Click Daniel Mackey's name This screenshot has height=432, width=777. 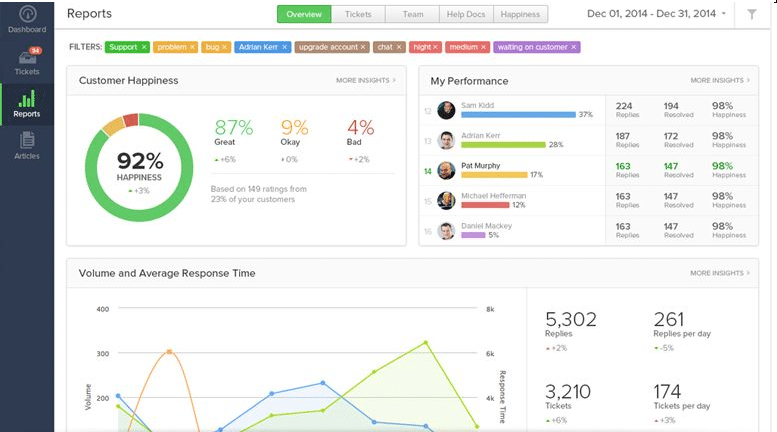(486, 225)
